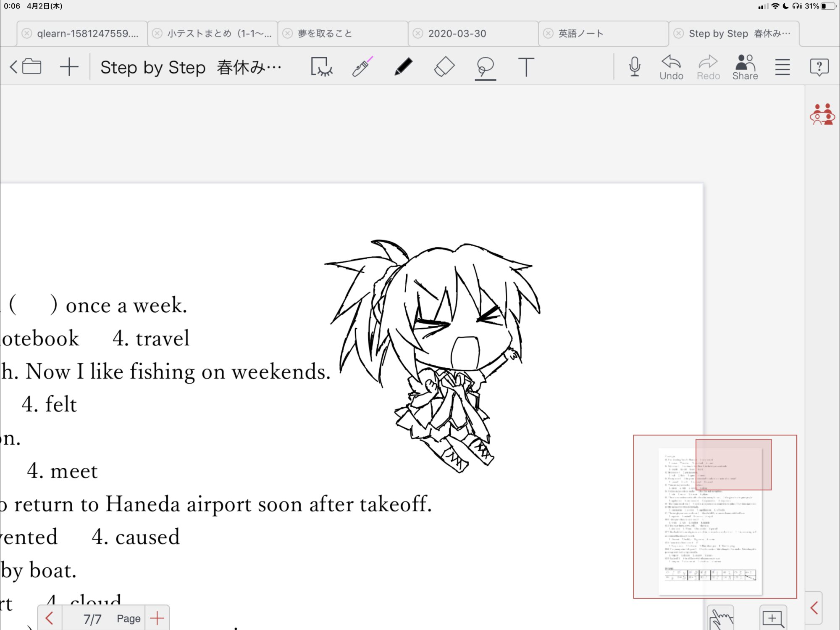Go back to the folder list

pos(26,67)
